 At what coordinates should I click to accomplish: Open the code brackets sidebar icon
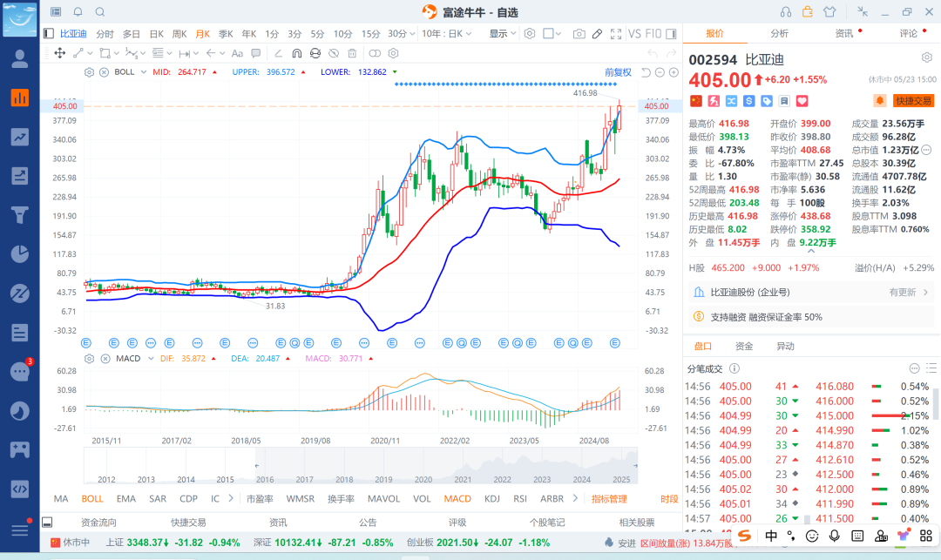click(20, 489)
